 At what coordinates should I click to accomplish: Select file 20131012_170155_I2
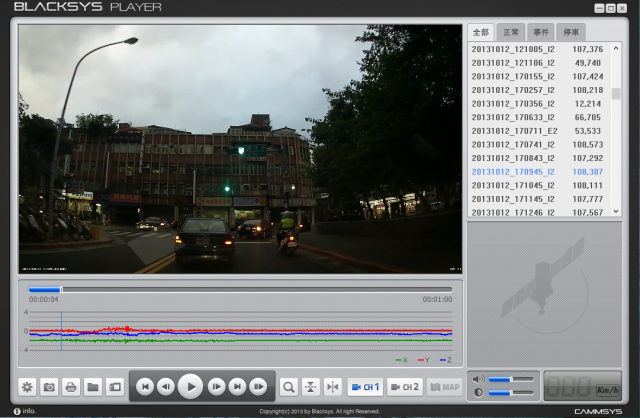point(540,76)
